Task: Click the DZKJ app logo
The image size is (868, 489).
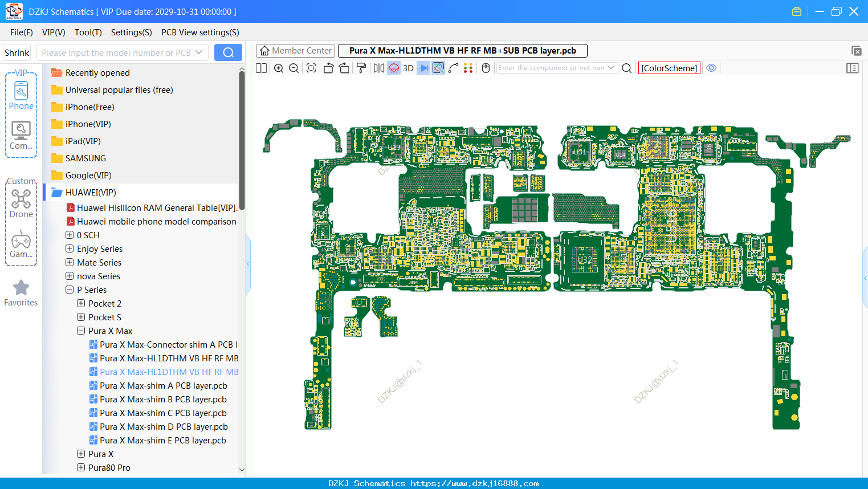Action: pyautogui.click(x=14, y=11)
